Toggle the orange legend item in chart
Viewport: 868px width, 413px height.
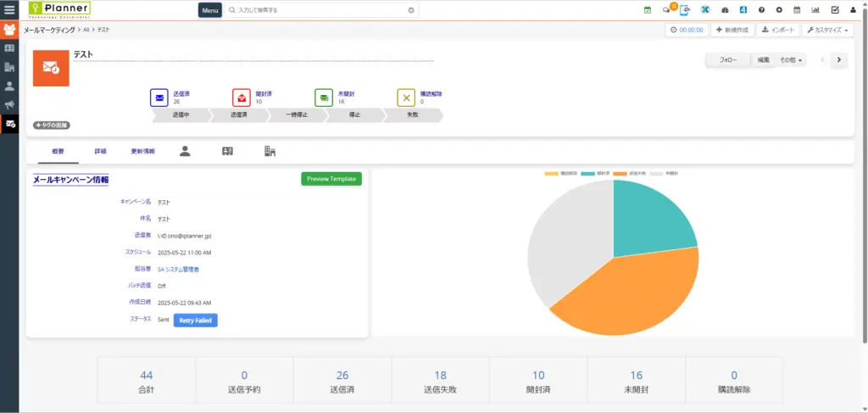633,173
